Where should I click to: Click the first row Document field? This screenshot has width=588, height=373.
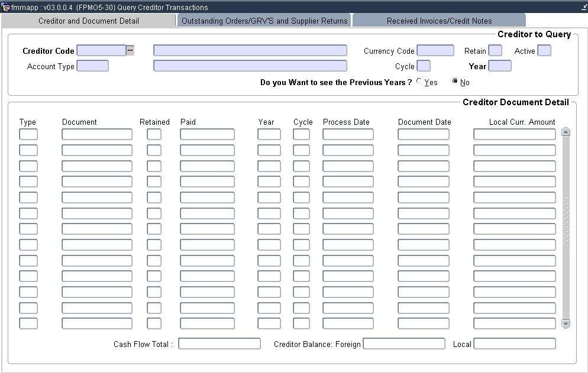97,135
